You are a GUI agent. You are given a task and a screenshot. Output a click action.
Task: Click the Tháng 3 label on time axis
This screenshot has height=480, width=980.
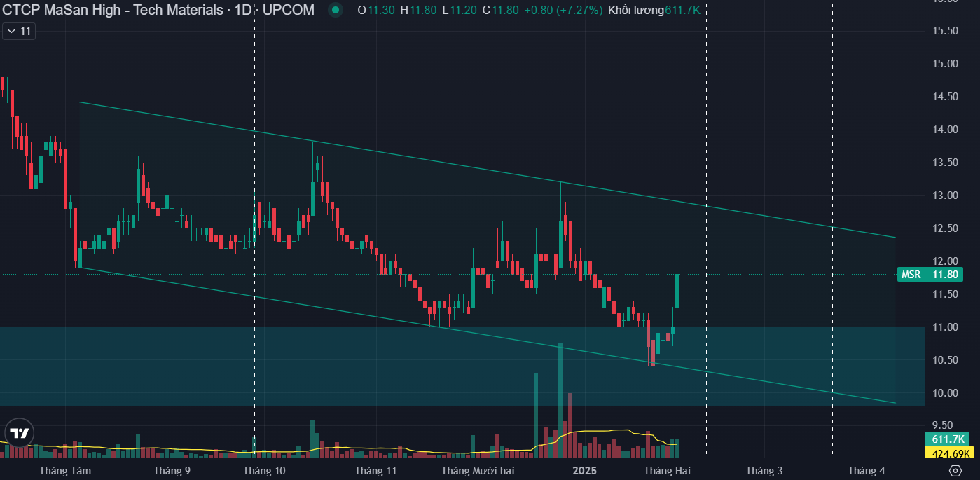pyautogui.click(x=764, y=471)
